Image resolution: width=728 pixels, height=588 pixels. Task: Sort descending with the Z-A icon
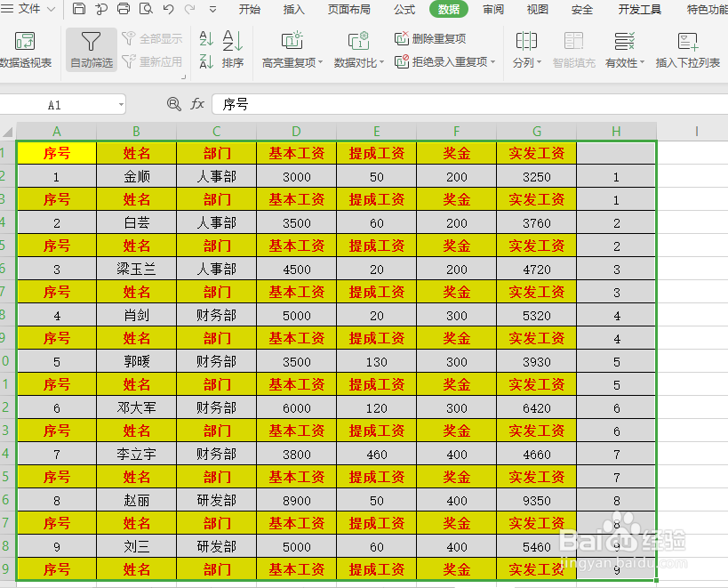tap(206, 61)
